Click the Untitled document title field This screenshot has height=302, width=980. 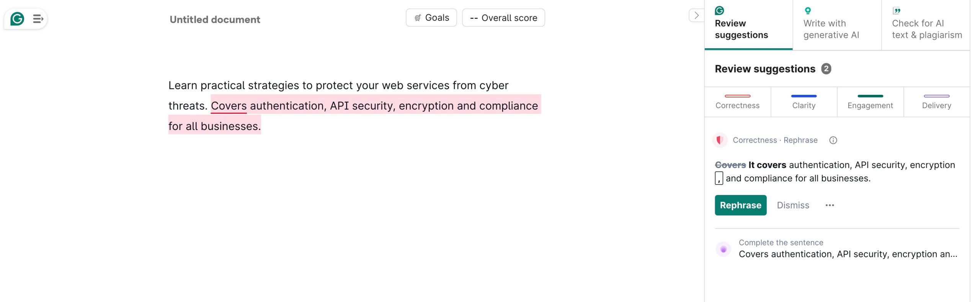click(x=215, y=19)
